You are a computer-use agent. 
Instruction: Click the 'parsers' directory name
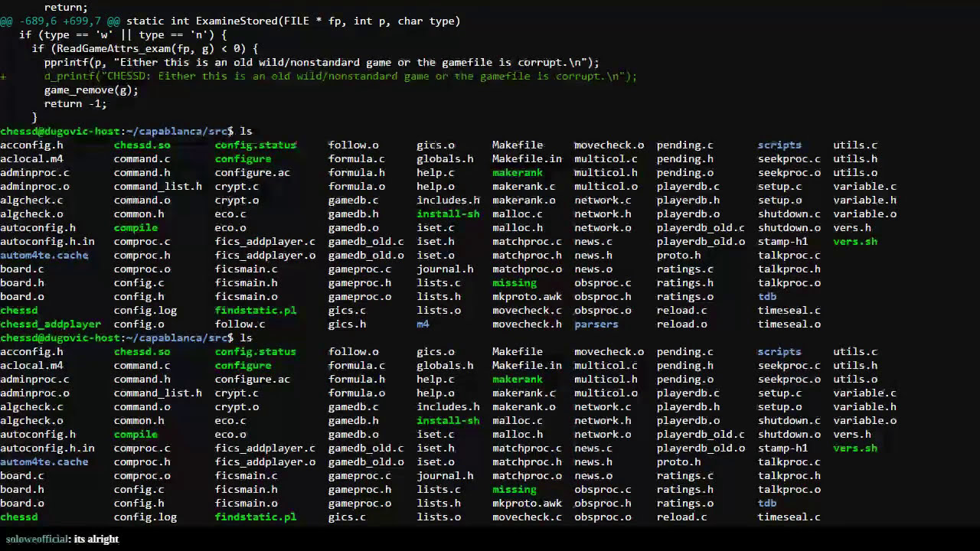click(x=596, y=324)
